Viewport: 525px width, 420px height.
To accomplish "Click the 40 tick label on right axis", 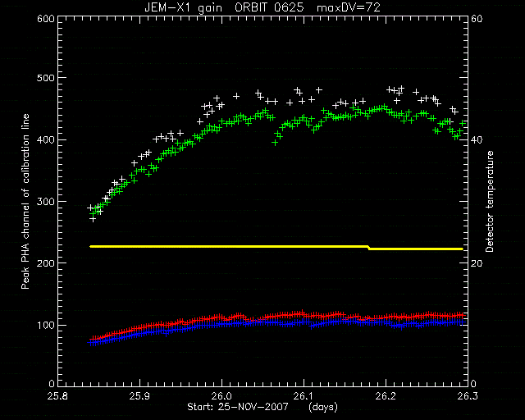I will pyautogui.click(x=477, y=139).
